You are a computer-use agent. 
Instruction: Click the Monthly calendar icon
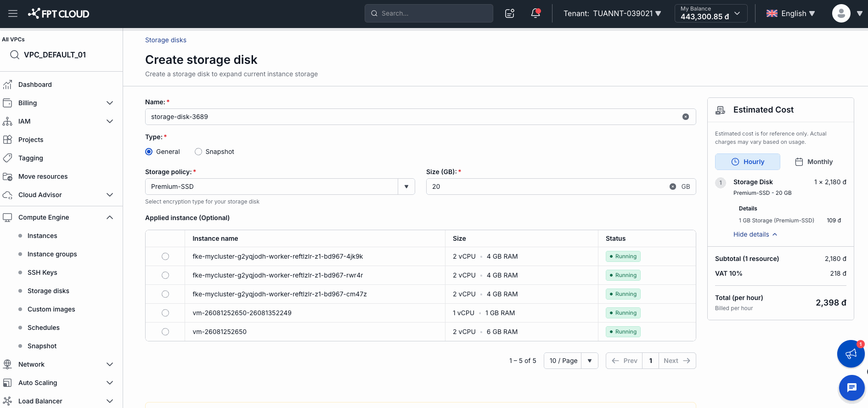(x=799, y=162)
